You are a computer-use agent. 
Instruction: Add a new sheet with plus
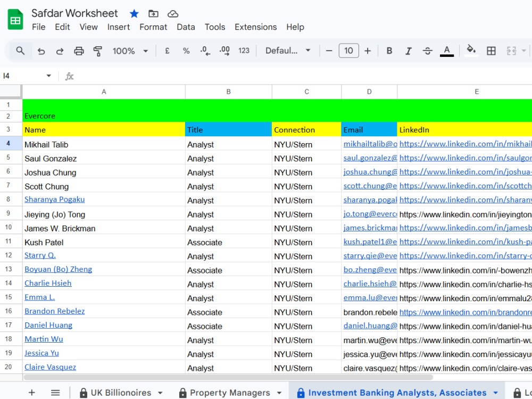click(x=31, y=393)
